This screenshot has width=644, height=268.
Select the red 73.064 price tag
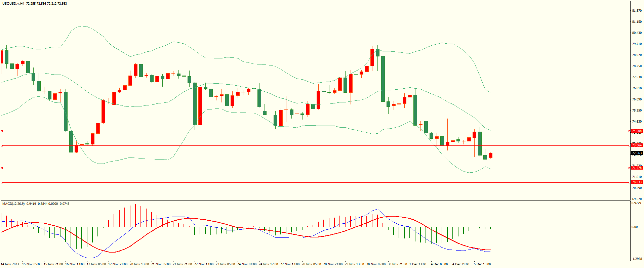[637, 145]
